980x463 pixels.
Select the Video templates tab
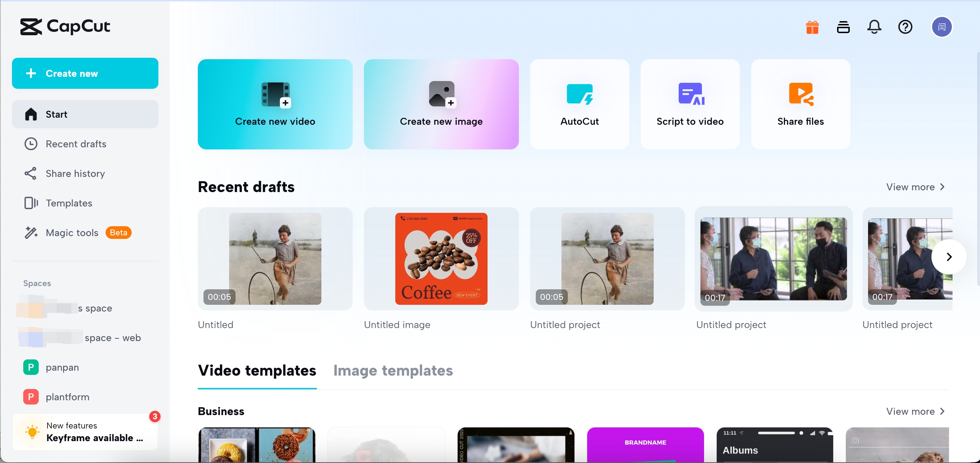click(257, 370)
